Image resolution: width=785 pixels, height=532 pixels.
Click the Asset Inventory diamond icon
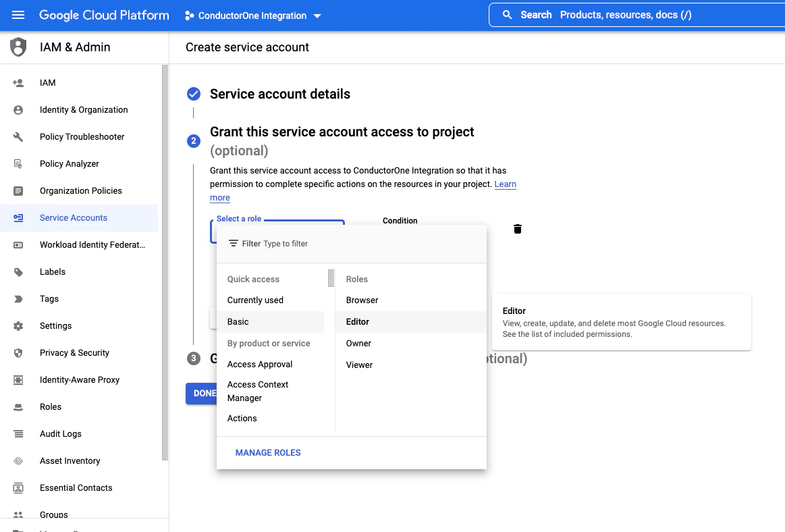(18, 461)
